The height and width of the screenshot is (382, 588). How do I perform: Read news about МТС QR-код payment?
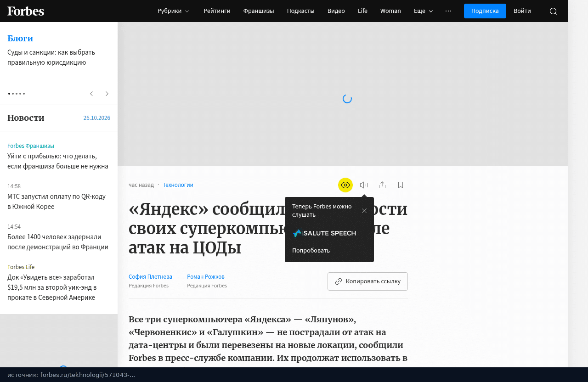pos(57,202)
